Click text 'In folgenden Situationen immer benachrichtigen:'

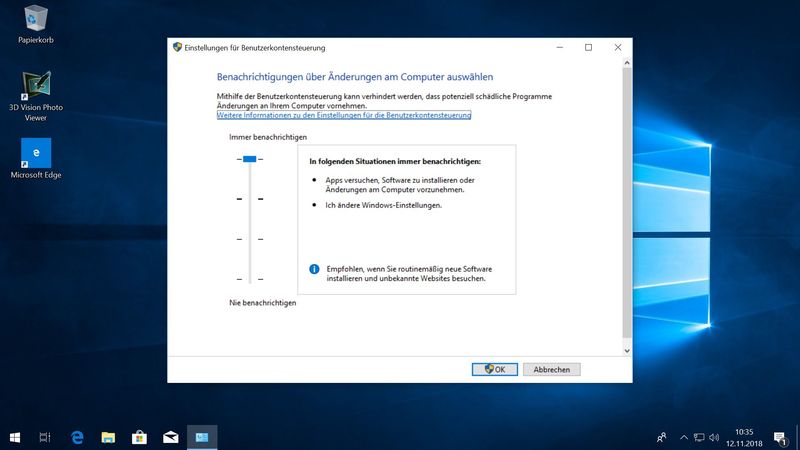395,161
